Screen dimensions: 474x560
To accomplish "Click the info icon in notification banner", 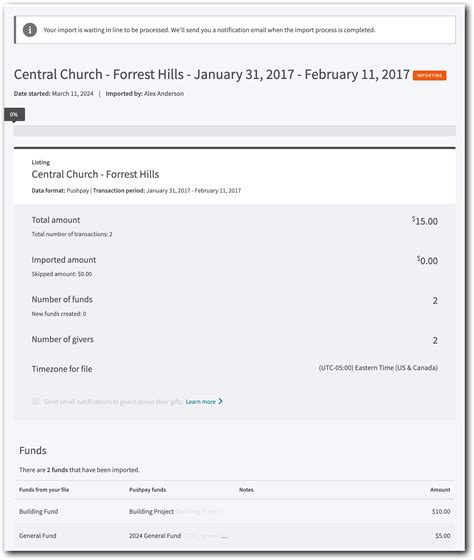I will 30,30.
